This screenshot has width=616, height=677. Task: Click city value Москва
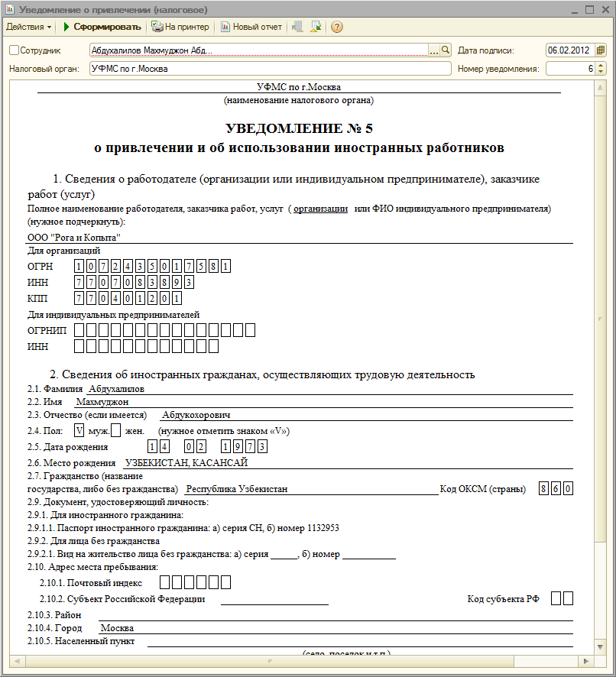117,628
